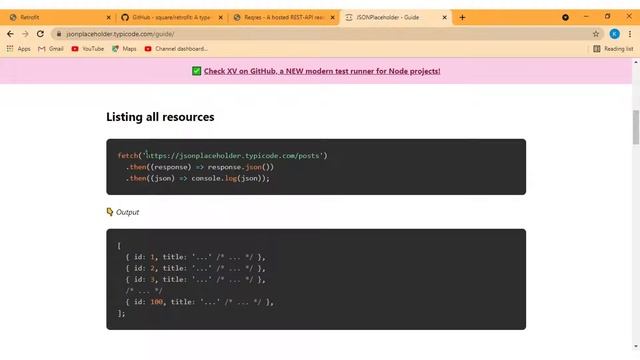Switch to the GitHub square/retrofit tab
The width and height of the screenshot is (640, 360).
click(x=171, y=18)
